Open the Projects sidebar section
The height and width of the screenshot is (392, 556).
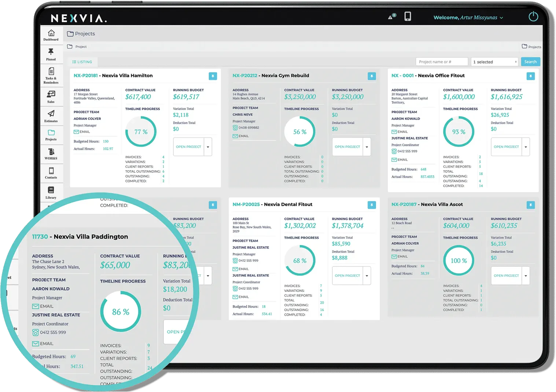pyautogui.click(x=51, y=135)
